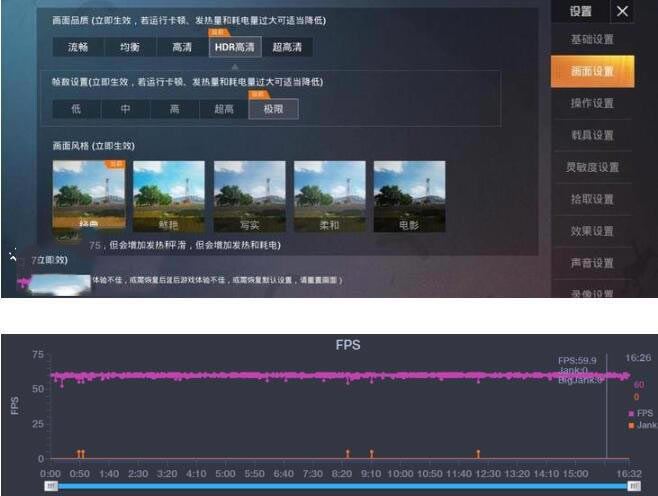This screenshot has width=658, height=496.
Task: Choose the 鲜艳 style thumbnail
Action: (x=169, y=196)
